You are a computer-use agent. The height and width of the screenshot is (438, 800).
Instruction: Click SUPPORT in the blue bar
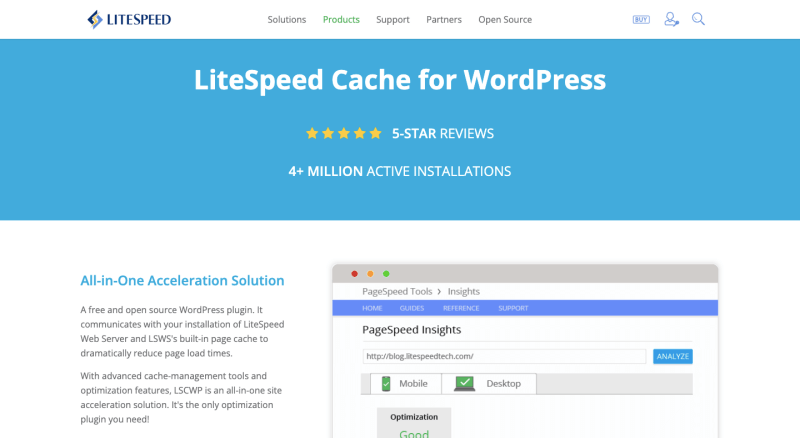tap(513, 308)
